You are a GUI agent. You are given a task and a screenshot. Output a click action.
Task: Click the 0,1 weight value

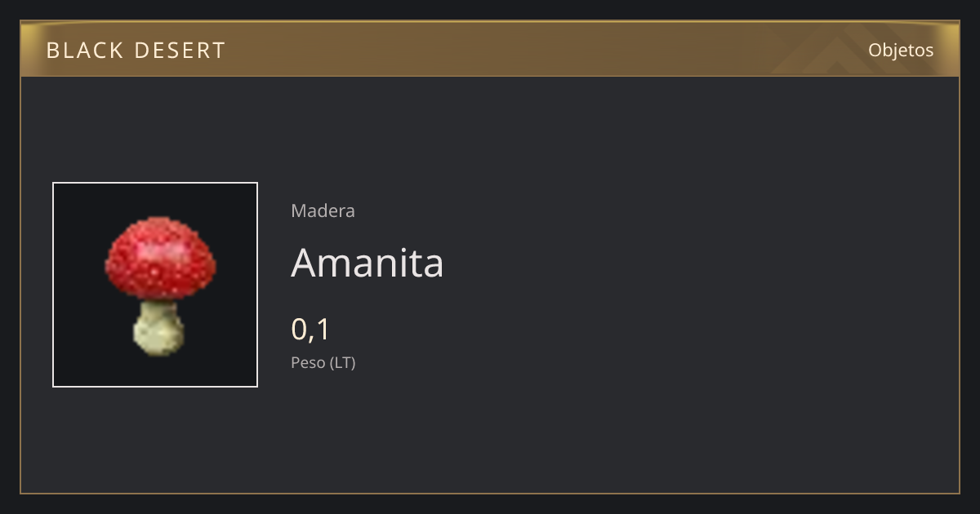tap(310, 329)
